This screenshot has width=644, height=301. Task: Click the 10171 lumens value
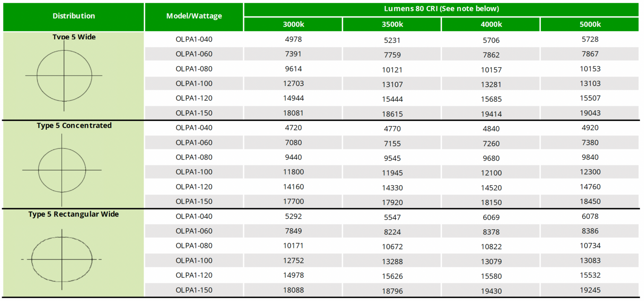(x=293, y=246)
